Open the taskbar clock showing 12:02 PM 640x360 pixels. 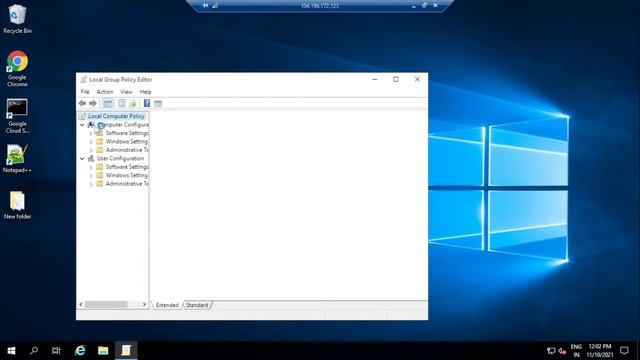(600, 351)
